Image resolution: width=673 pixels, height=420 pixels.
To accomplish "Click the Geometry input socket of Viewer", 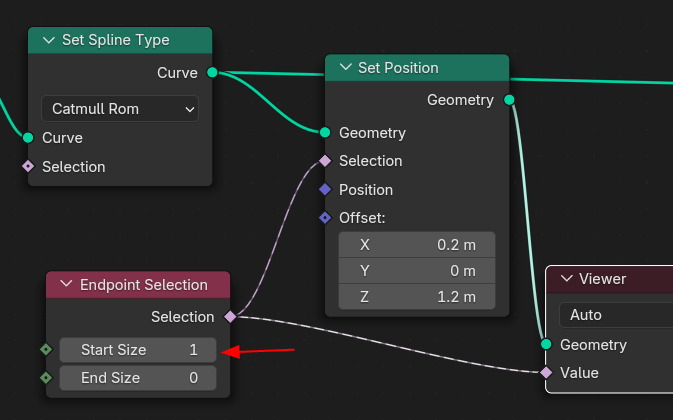I will (546, 344).
